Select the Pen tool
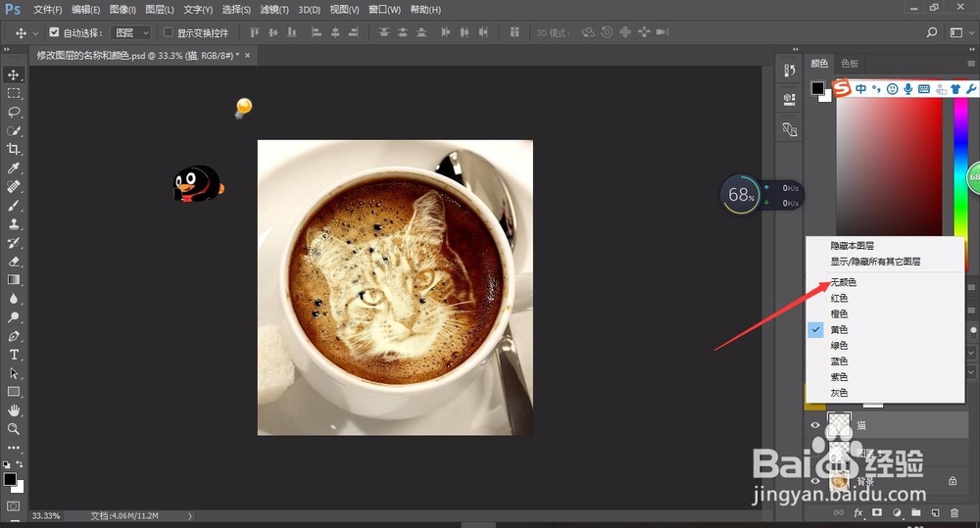Screen dimensions: 980x528 tap(13, 336)
